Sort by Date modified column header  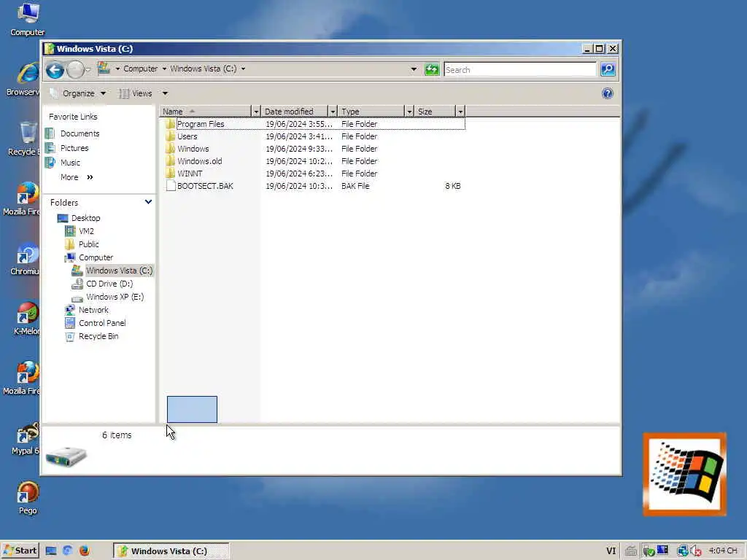click(295, 112)
